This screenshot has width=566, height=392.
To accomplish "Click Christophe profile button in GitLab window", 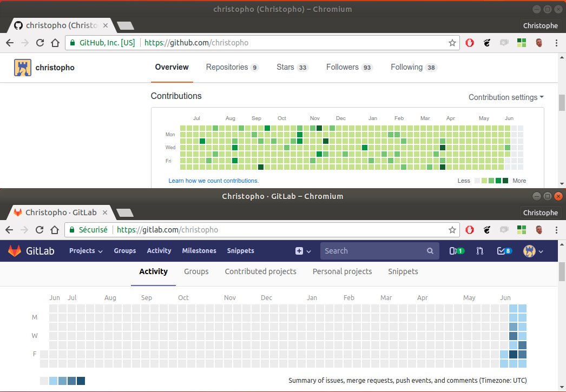I will pyautogui.click(x=541, y=213).
